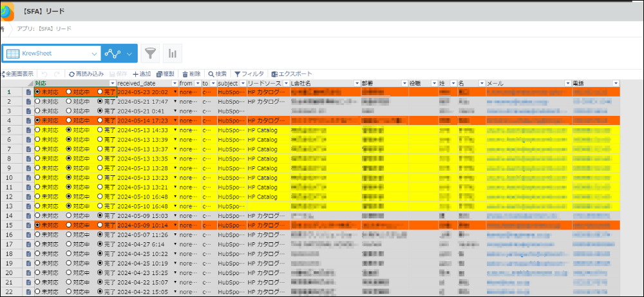644x297 pixels.
Task: Open the bar chart aggregate icon
Action: pyautogui.click(x=173, y=53)
